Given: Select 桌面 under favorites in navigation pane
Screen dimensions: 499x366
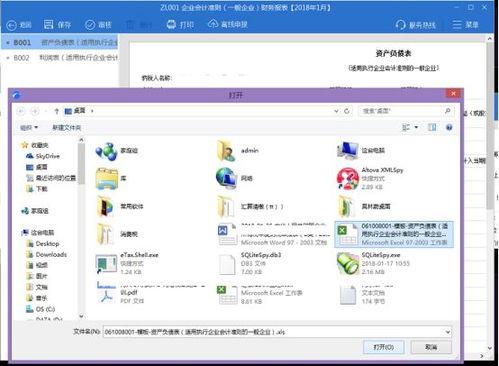Looking at the screenshot, I should pyautogui.click(x=37, y=167).
